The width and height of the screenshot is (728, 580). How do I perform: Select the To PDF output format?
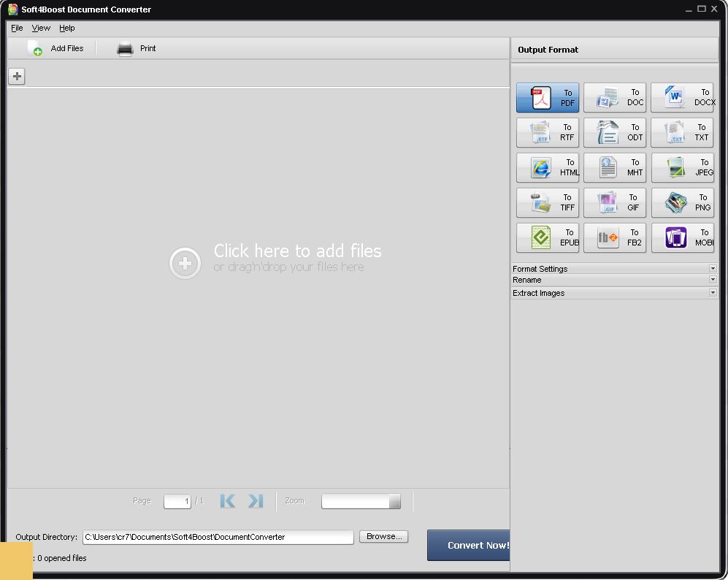(546, 97)
